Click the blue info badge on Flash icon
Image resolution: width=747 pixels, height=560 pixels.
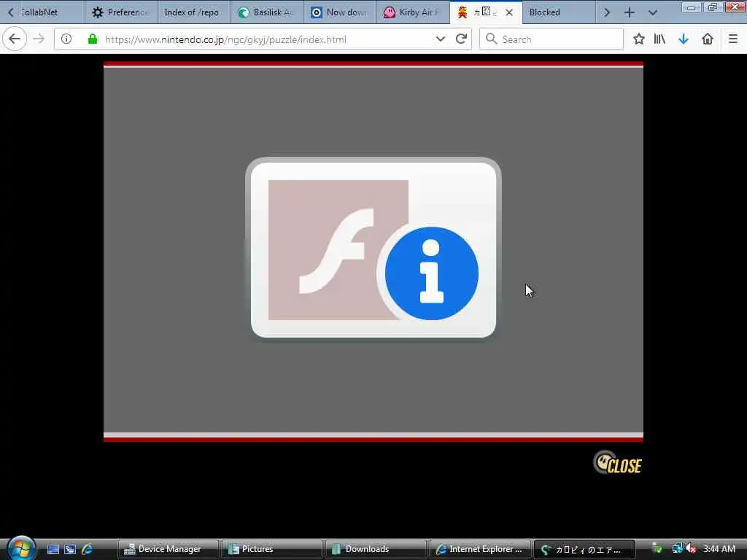431,273
